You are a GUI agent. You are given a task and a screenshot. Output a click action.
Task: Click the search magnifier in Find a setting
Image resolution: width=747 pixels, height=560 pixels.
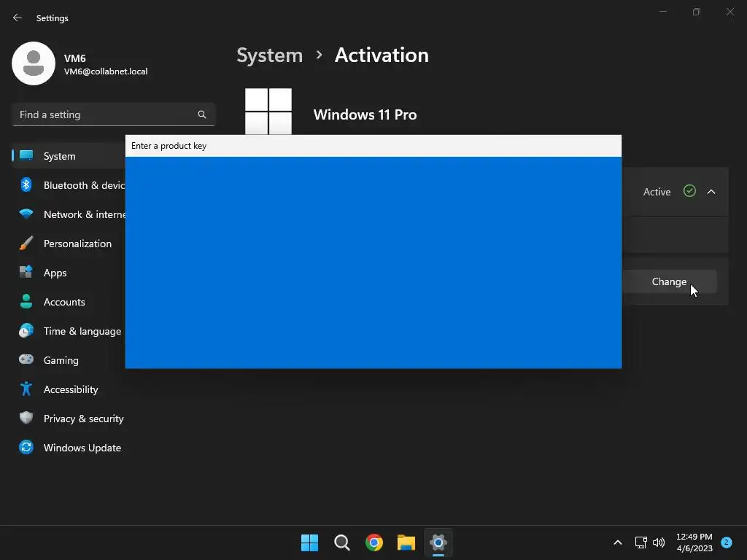202,114
